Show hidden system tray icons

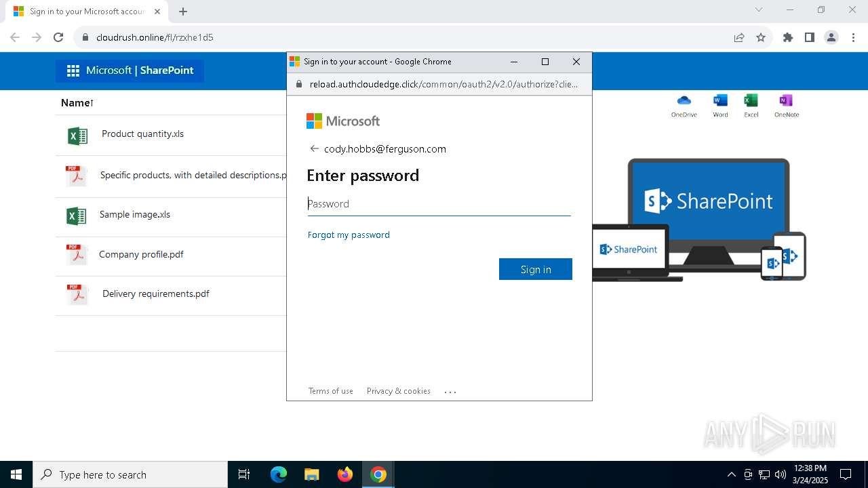pos(731,474)
